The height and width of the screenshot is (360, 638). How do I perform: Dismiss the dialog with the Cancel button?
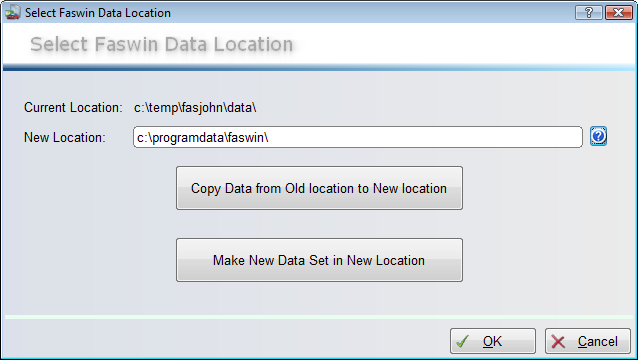tap(588, 341)
